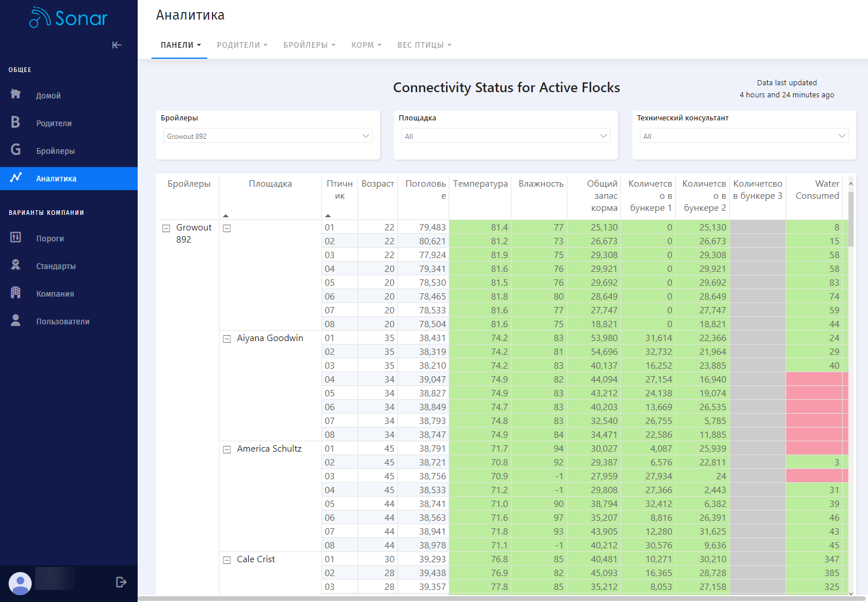
Task: Open Родители in the sidebar
Action: coord(54,123)
